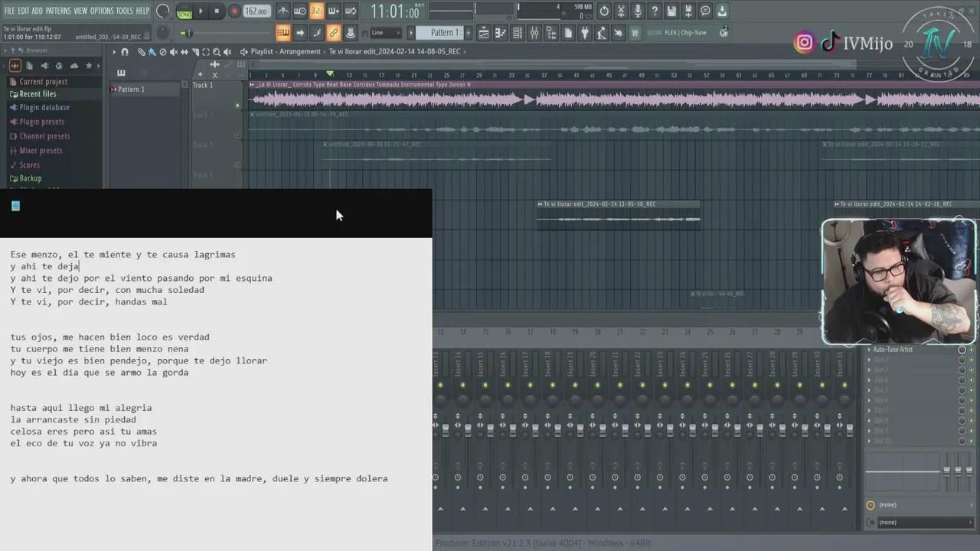
Task: Open the Channel rack icon
Action: (x=518, y=33)
